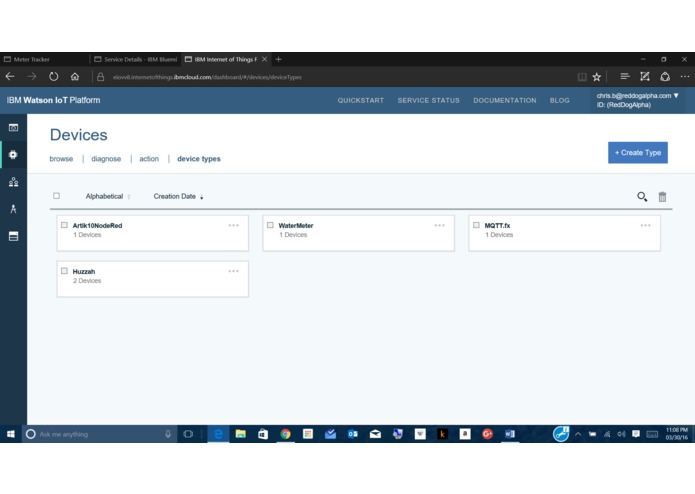The image size is (695, 494).
Task: Delete selected types with trash icon
Action: (662, 197)
